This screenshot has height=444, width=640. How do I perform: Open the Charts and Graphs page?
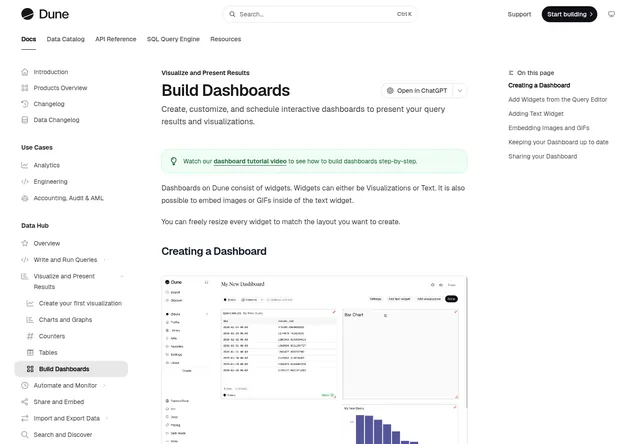click(65, 320)
